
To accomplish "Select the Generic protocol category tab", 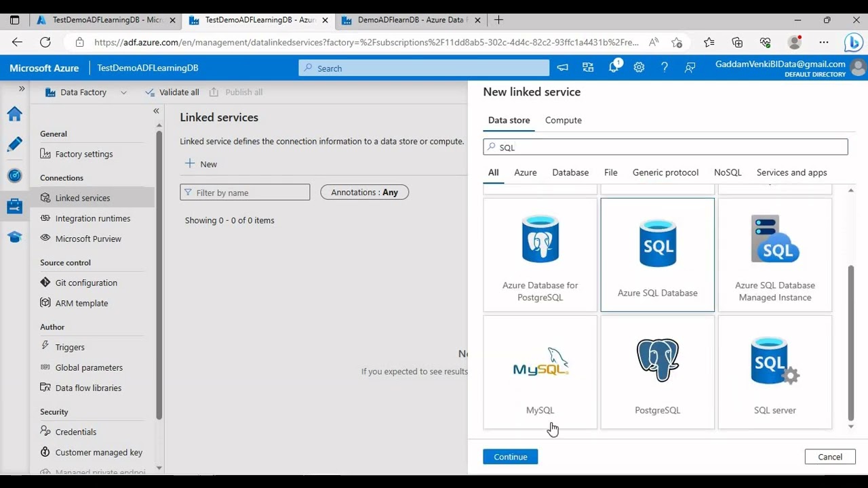I will (x=665, y=172).
